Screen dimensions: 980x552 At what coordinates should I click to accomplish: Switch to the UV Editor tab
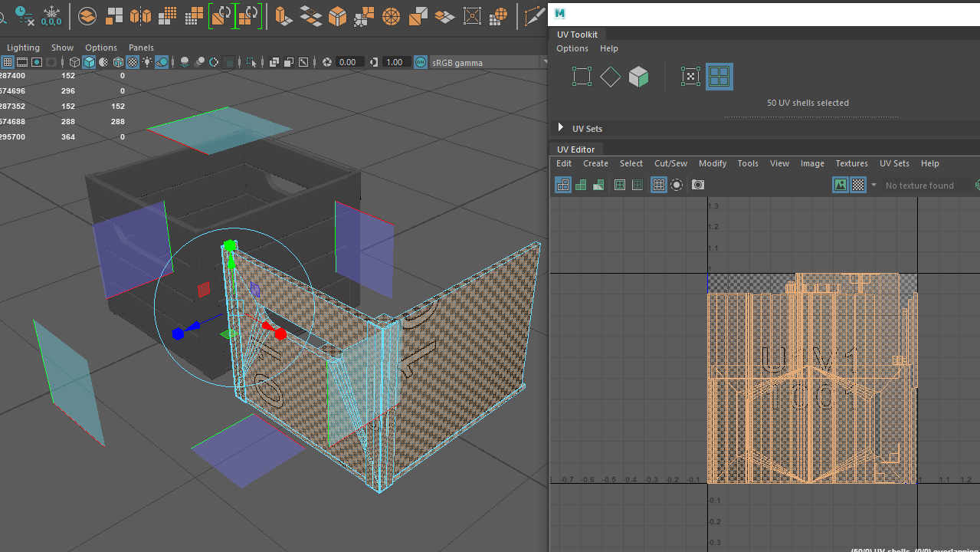(575, 149)
